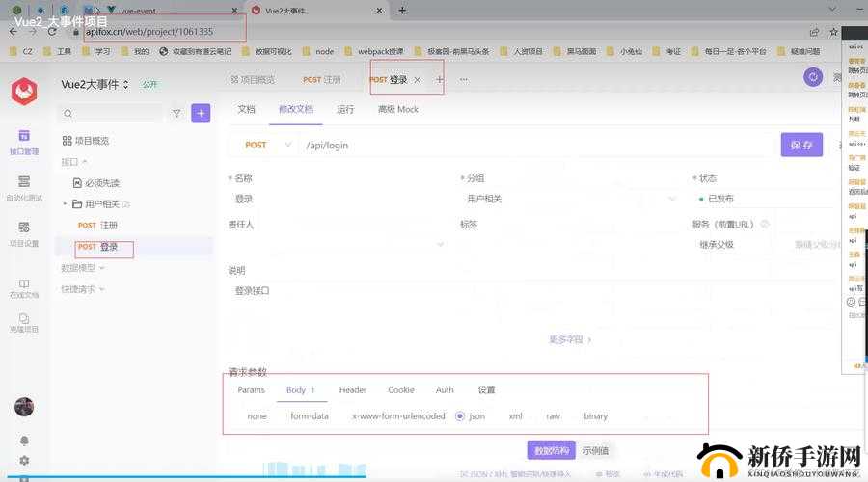The image size is (868, 482).
Task: Open a new browser tab
Action: pyautogui.click(x=402, y=11)
